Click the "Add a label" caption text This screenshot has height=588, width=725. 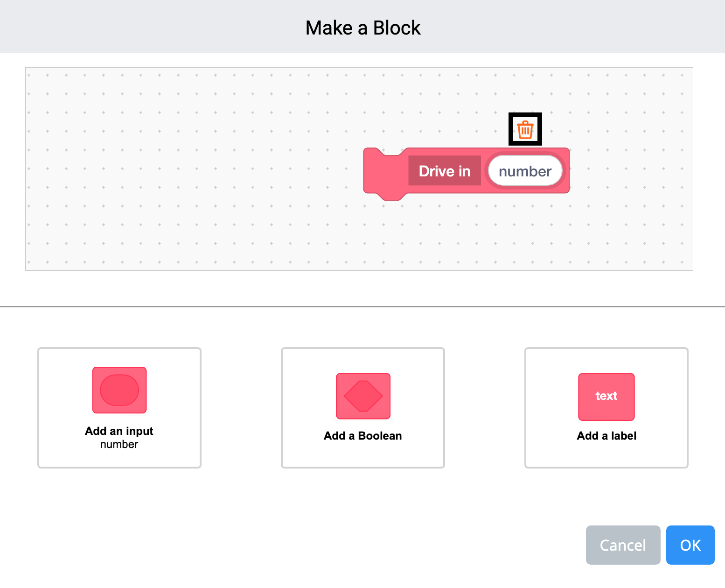click(x=606, y=435)
